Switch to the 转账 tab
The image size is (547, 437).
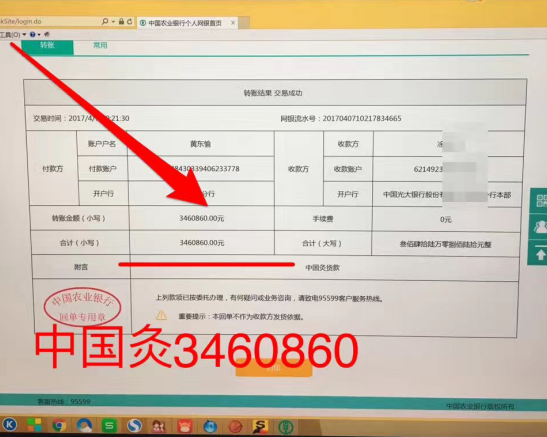point(47,46)
